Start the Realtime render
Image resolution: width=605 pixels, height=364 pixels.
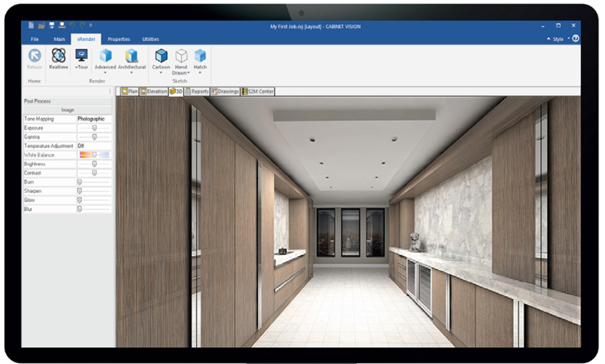[x=59, y=56]
